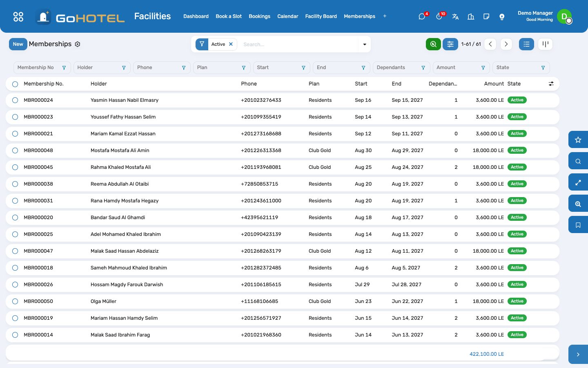The image size is (588, 368).
Task: Sort by Holder column header
Action: point(99,84)
